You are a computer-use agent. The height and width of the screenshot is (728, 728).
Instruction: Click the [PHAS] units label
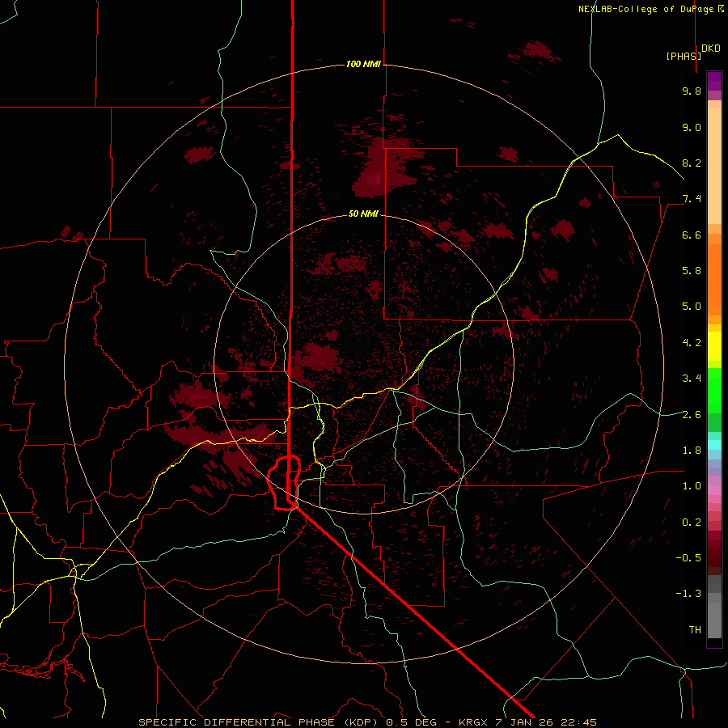click(684, 56)
